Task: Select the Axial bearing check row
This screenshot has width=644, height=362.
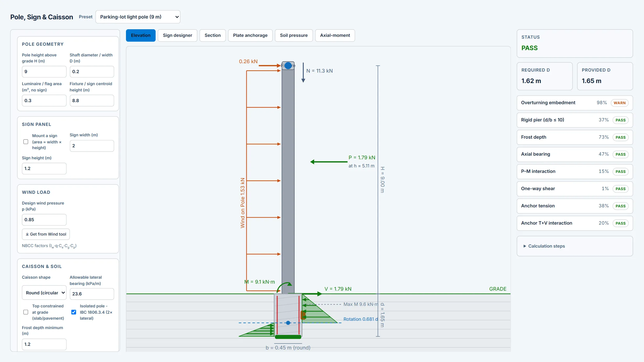Action: [574, 154]
